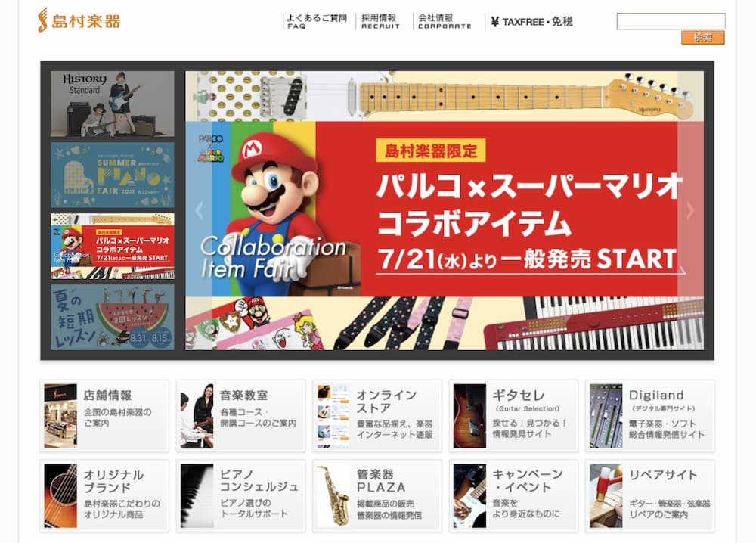Click the オリジナルブランド acoustic guitar icon
The image size is (756, 543).
click(x=60, y=496)
